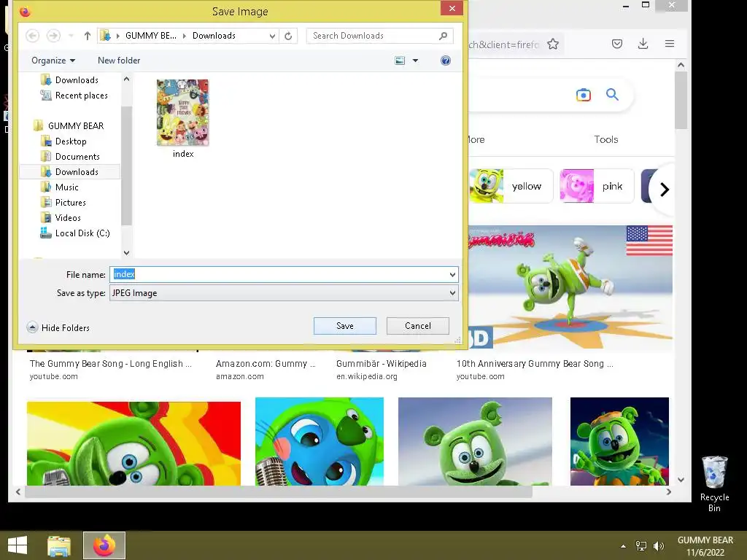Open gummy bear dark blue background image
747x560 pixels.
point(619,441)
